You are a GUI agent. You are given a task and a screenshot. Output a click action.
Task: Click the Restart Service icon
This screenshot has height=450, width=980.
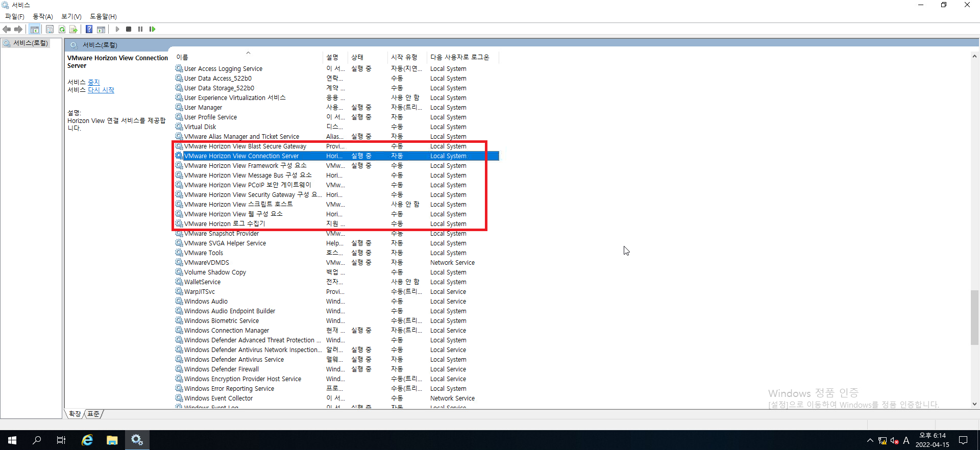pos(152,29)
